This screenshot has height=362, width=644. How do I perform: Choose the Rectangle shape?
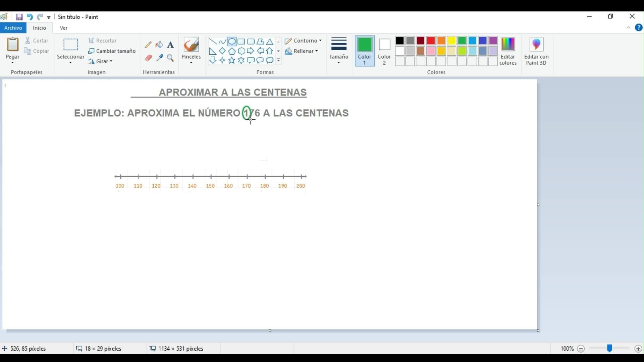(x=241, y=42)
